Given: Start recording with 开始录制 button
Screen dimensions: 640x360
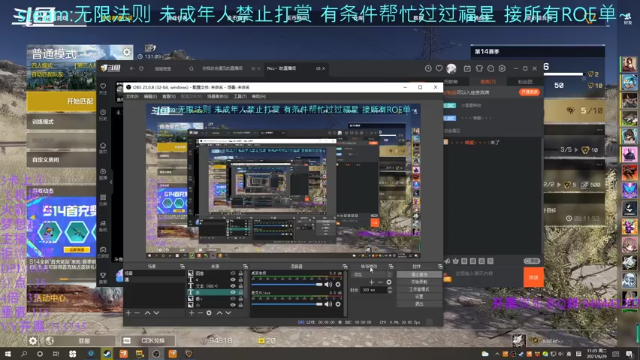Looking at the screenshot, I should tap(419, 282).
